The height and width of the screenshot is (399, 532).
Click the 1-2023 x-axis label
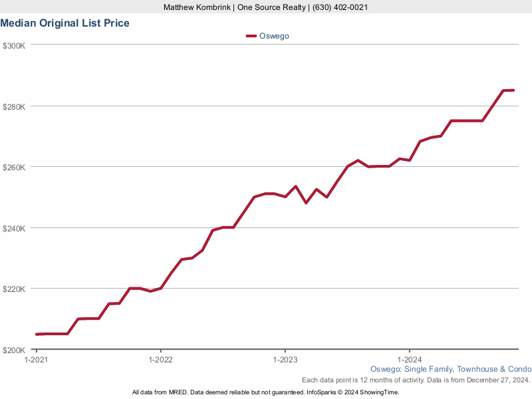(285, 360)
